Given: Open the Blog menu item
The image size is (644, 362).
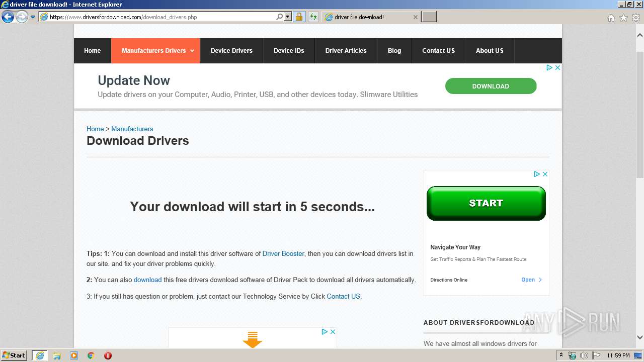Looking at the screenshot, I should pos(394,51).
